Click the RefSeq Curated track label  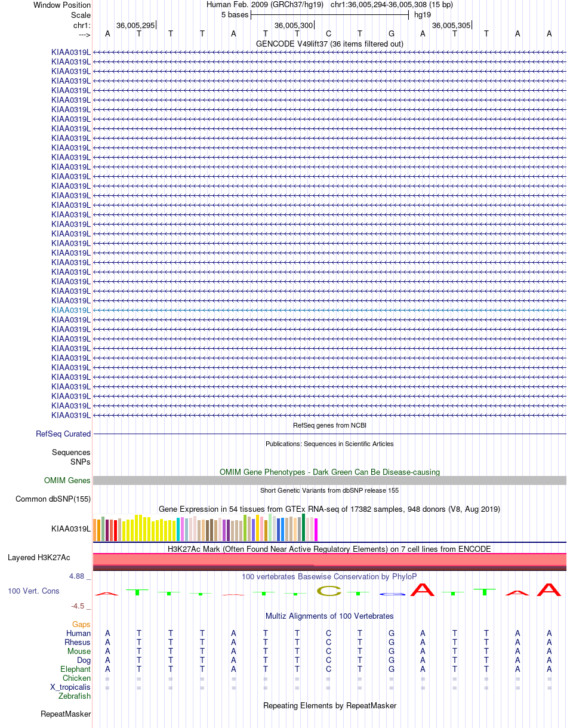point(63,434)
